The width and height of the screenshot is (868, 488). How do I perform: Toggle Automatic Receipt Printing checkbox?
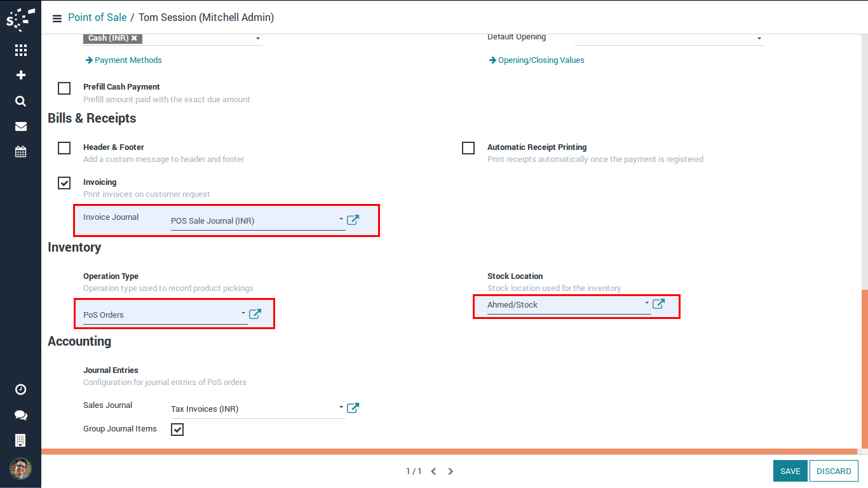pyautogui.click(x=468, y=148)
